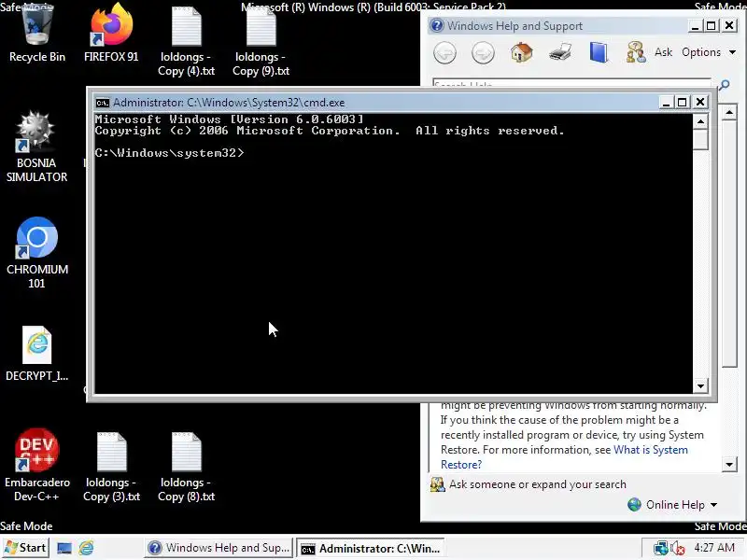Launch Internet Explorer from Quick Launch
The width and height of the screenshot is (747, 560).
pos(86,548)
